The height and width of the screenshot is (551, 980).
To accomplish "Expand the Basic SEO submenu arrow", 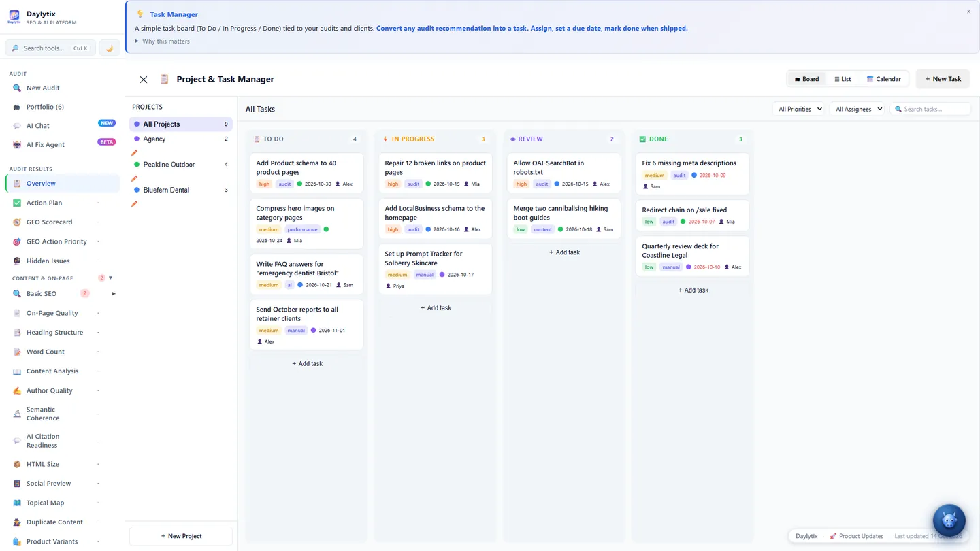I will 114,294.
